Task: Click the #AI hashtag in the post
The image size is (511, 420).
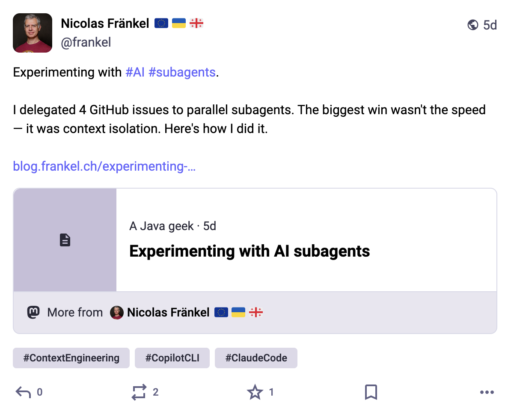Action: pos(135,72)
